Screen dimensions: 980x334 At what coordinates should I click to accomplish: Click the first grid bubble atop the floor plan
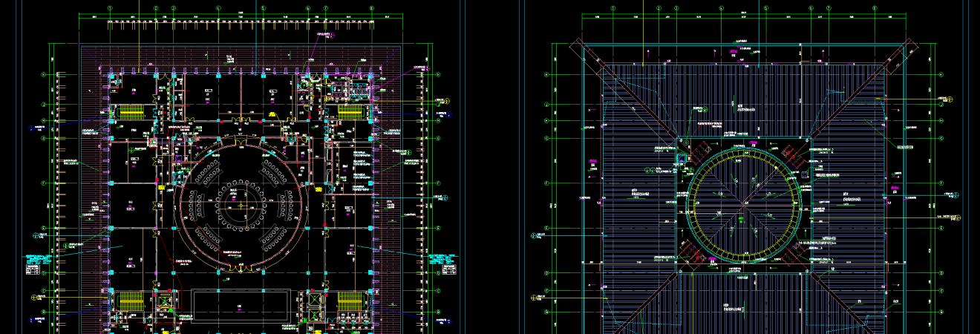pyautogui.click(x=110, y=9)
